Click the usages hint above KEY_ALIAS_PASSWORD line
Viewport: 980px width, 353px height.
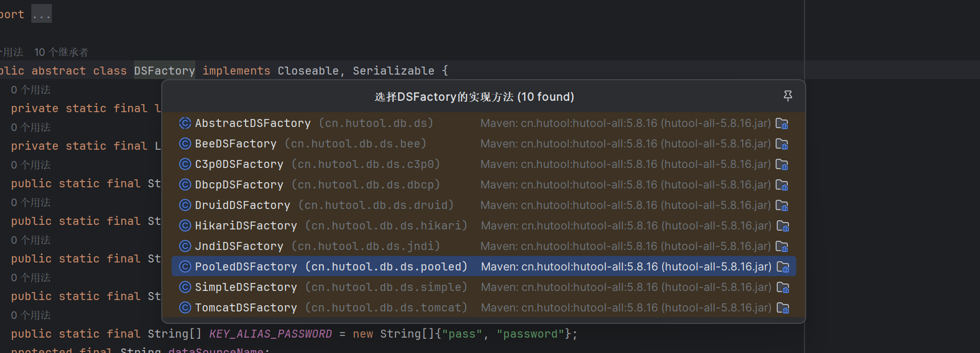coord(31,315)
